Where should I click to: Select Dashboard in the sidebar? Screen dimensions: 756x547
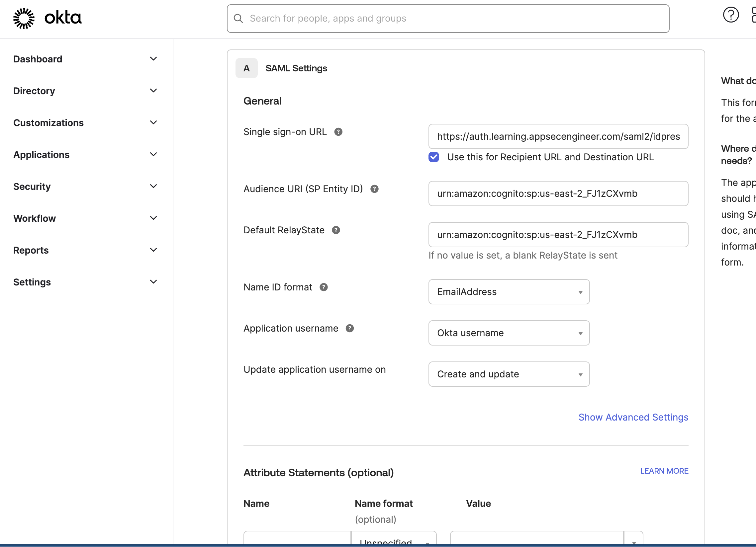(x=38, y=59)
